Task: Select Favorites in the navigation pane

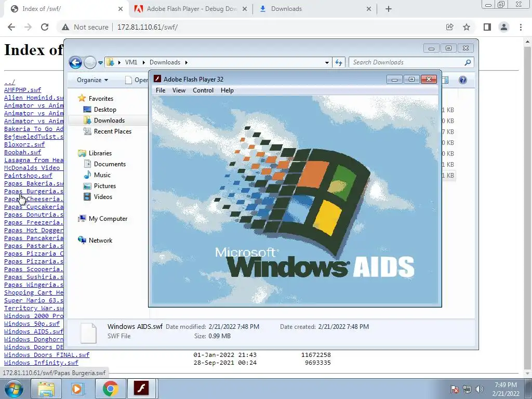Action: [x=101, y=98]
